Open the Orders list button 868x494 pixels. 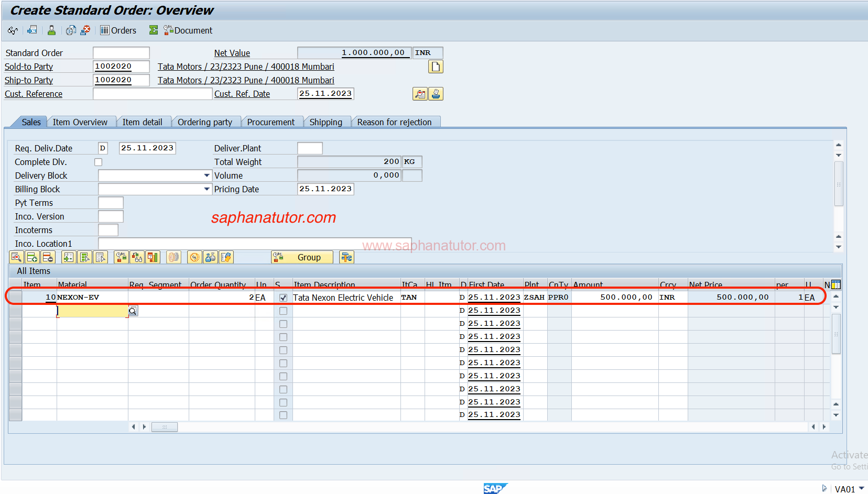pos(118,30)
